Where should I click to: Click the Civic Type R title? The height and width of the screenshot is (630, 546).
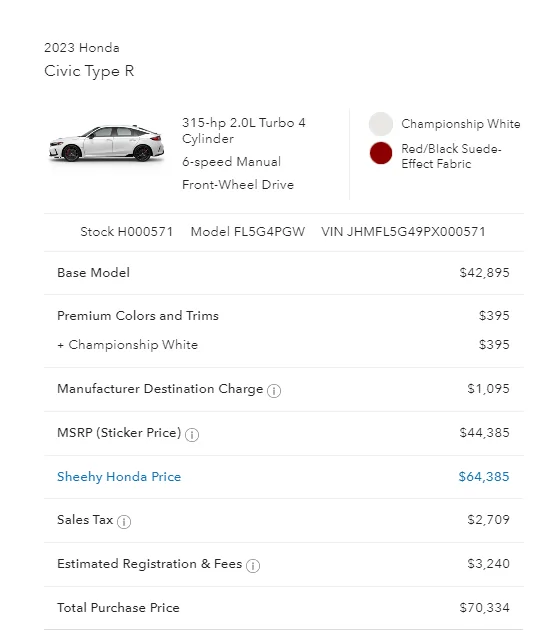[89, 71]
